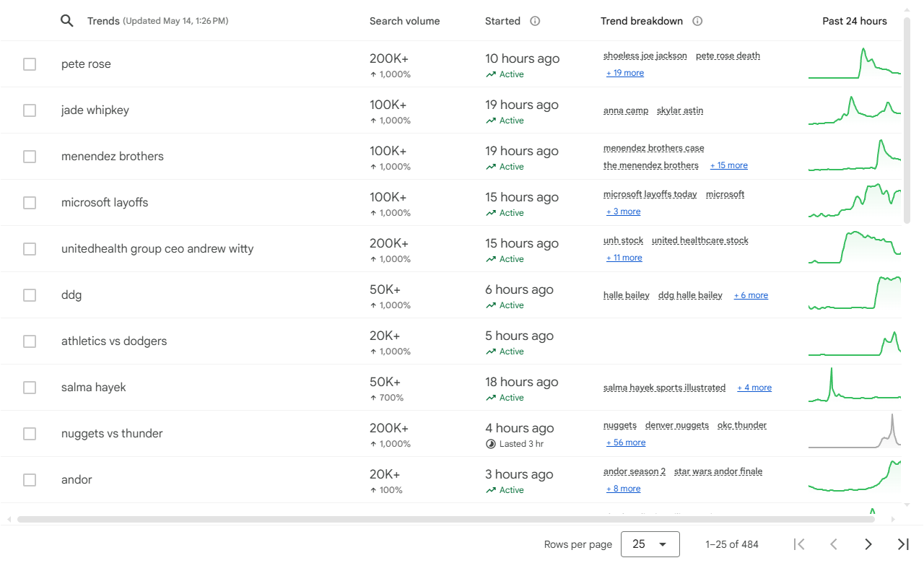Go to the previous page
This screenshot has width=924, height=563.
(x=834, y=544)
